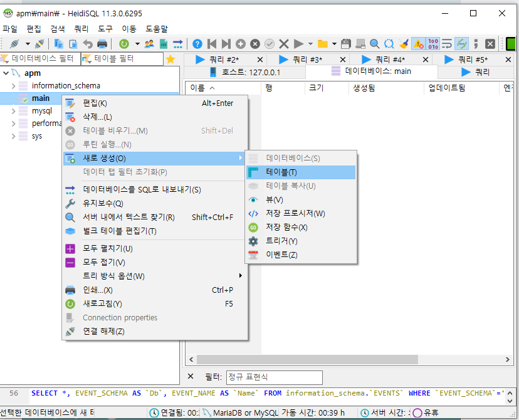Open dropdown arrow next to run query icon
The image size is (519, 420).
coord(310,44)
